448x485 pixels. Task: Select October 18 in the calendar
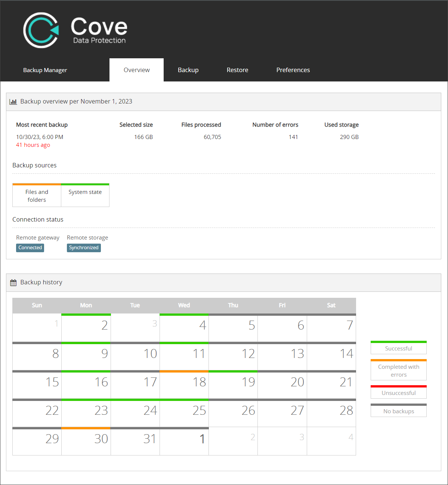coord(184,384)
